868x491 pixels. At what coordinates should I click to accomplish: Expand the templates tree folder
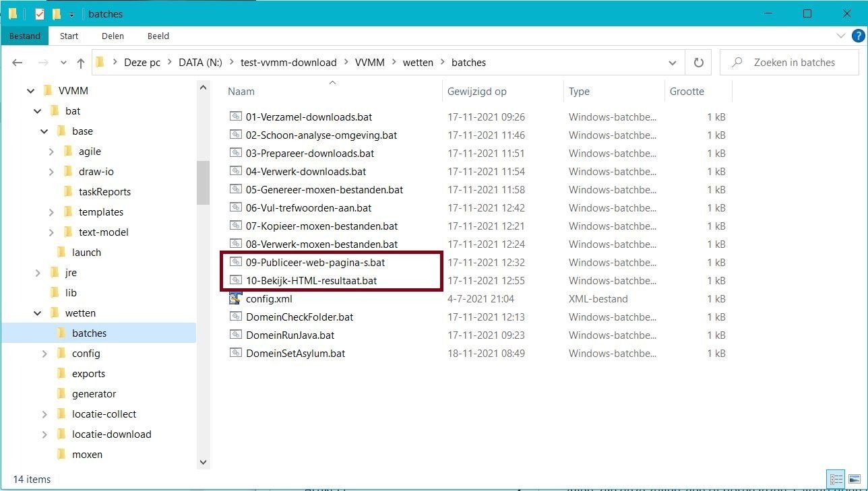[x=51, y=212]
